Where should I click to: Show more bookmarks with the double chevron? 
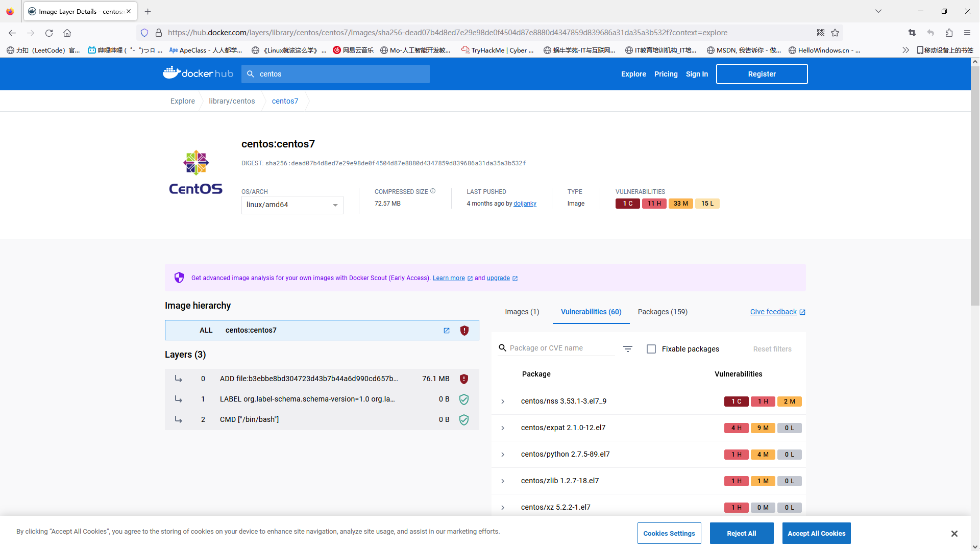tap(906, 50)
